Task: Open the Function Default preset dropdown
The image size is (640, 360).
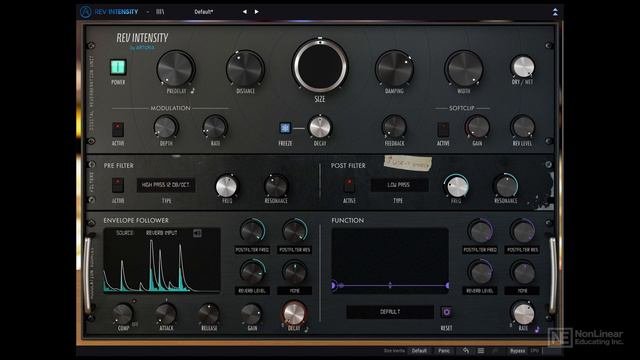Action: point(390,312)
